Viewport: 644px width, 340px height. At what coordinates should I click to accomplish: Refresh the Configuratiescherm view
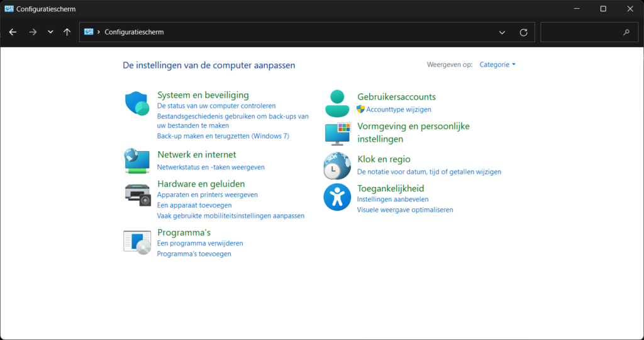point(523,32)
